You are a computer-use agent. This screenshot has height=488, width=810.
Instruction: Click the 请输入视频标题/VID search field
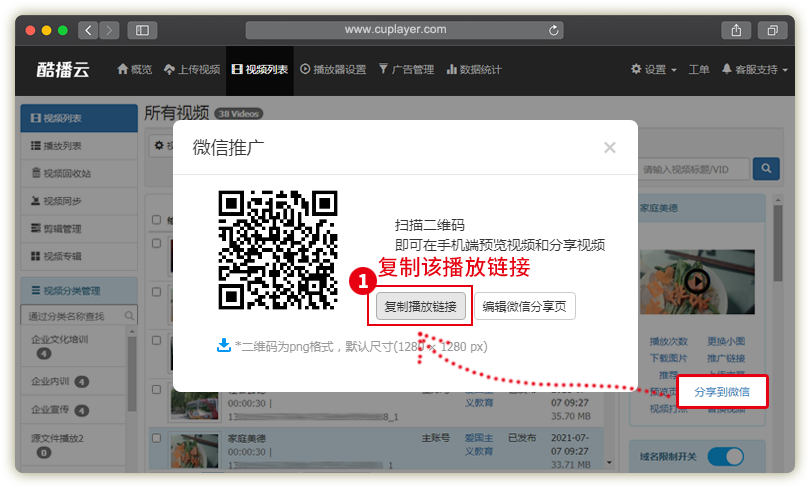click(694, 169)
